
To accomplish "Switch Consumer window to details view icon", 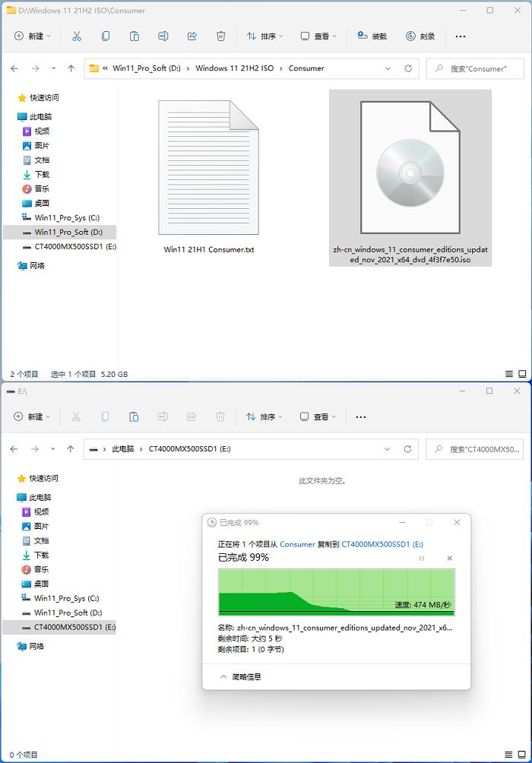I will tap(509, 374).
